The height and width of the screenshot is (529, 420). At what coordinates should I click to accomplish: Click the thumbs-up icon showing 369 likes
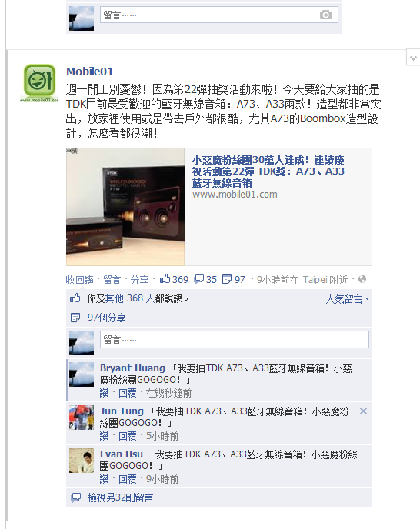[165, 278]
